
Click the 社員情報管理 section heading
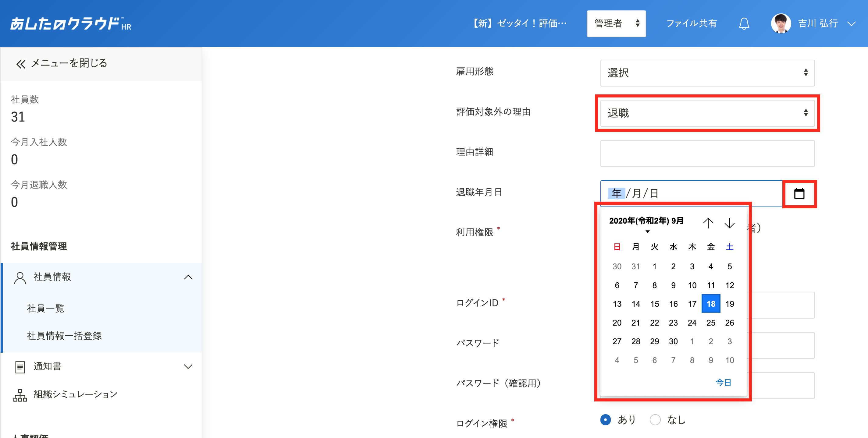coord(39,246)
